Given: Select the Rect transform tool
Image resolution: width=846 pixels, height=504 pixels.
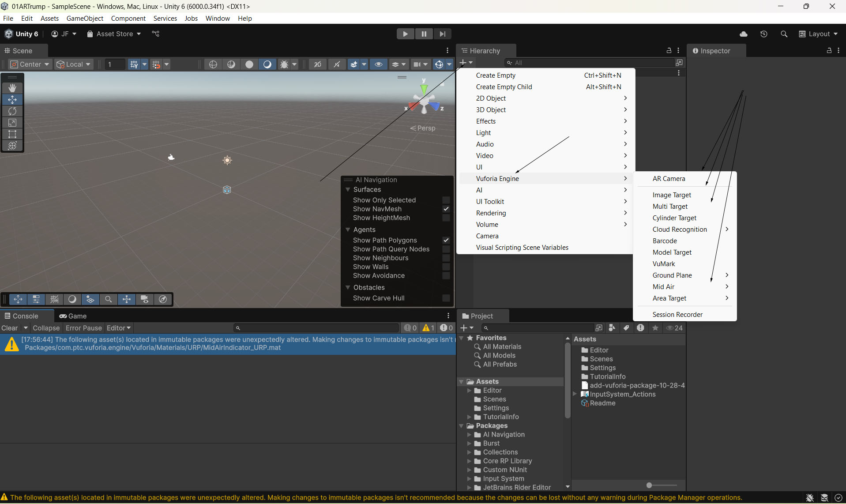Looking at the screenshot, I should [12, 134].
